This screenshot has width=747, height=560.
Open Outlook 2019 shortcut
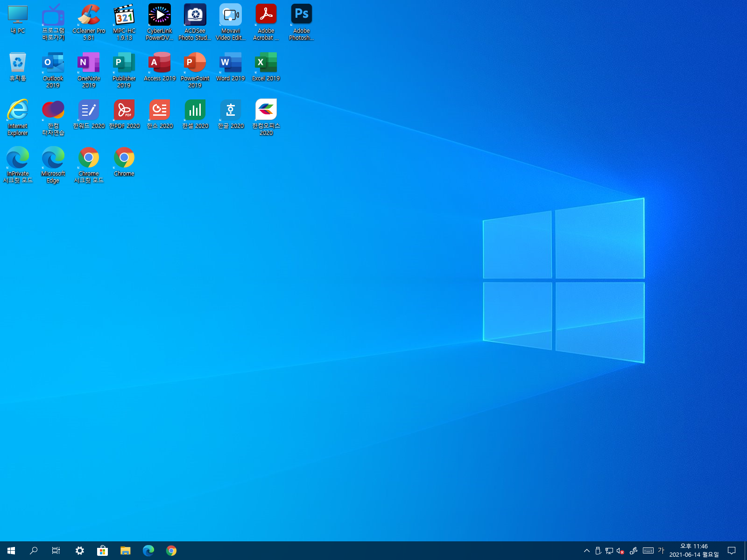tap(53, 70)
